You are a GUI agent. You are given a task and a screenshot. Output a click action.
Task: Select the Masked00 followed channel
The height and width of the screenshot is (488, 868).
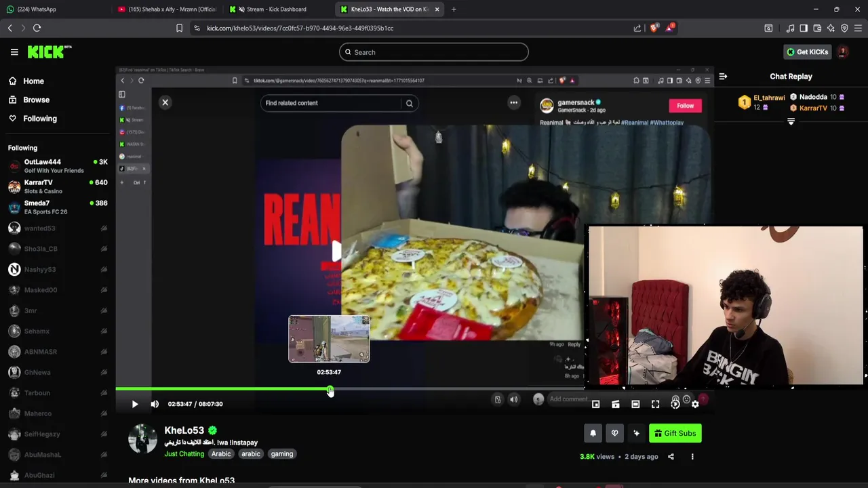pos(58,290)
